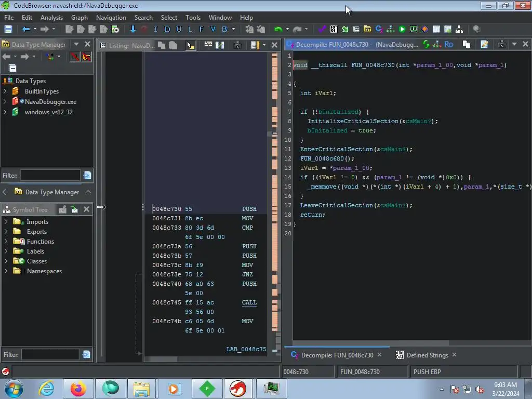Open the Navigation menu
This screenshot has width=532, height=399.
(111, 17)
